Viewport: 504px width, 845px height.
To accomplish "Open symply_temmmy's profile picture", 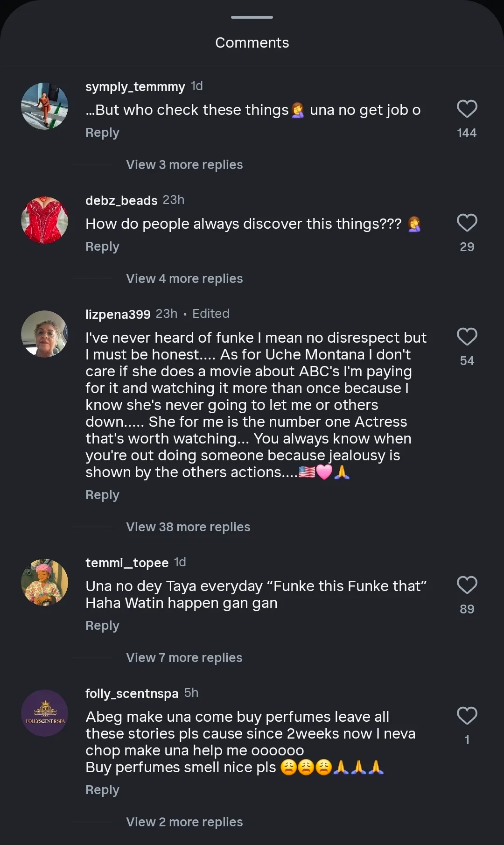I will tap(45, 106).
